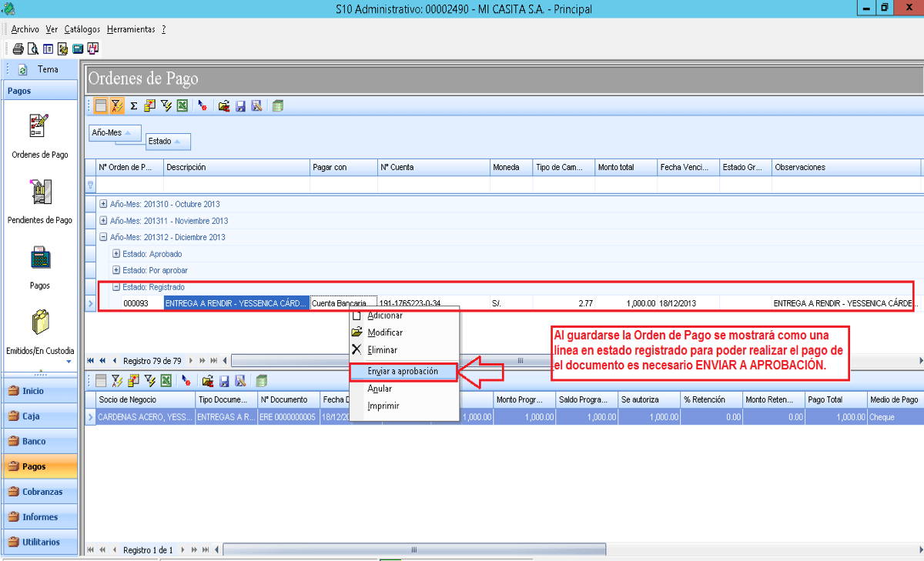Collapse the Diciembre 2013 group
The image size is (924, 561).
[104, 237]
